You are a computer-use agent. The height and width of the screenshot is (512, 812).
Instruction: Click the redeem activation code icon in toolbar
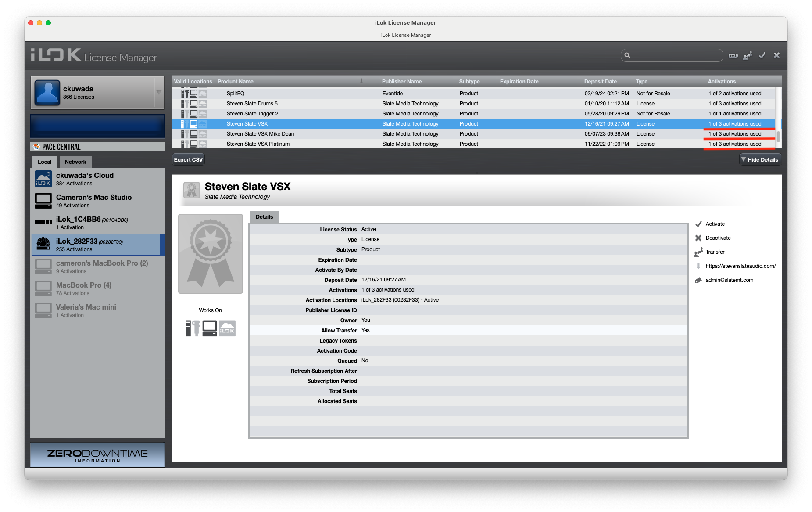pyautogui.click(x=733, y=55)
